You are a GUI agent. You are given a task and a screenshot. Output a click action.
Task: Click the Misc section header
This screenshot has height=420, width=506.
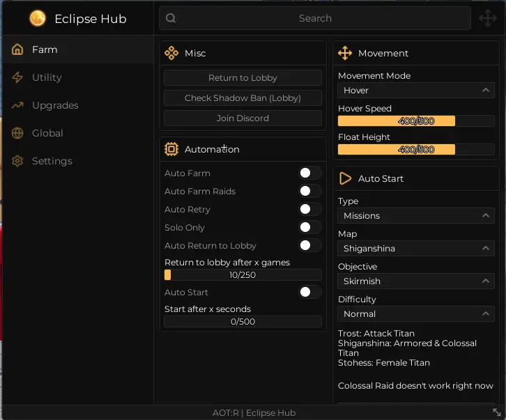coord(243,53)
